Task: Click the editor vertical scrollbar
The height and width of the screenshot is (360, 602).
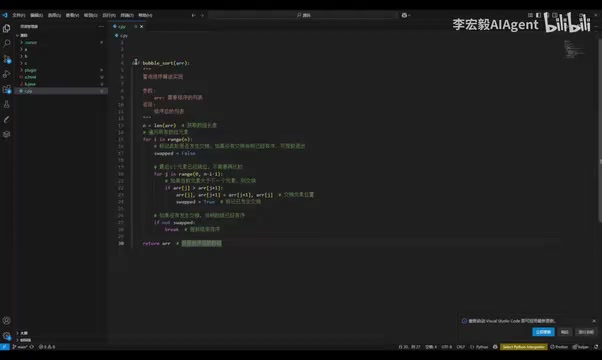Action: point(600,130)
